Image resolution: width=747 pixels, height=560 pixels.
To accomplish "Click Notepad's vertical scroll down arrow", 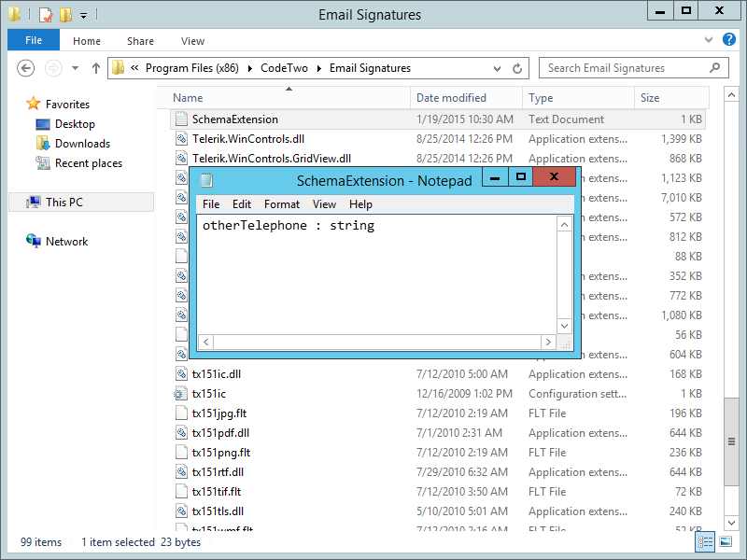I will coord(565,326).
